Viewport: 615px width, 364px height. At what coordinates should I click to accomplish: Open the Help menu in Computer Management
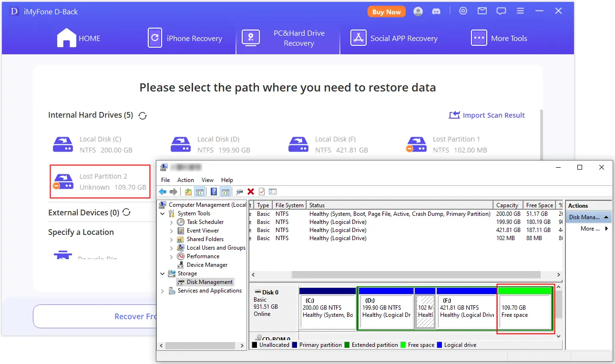click(227, 180)
